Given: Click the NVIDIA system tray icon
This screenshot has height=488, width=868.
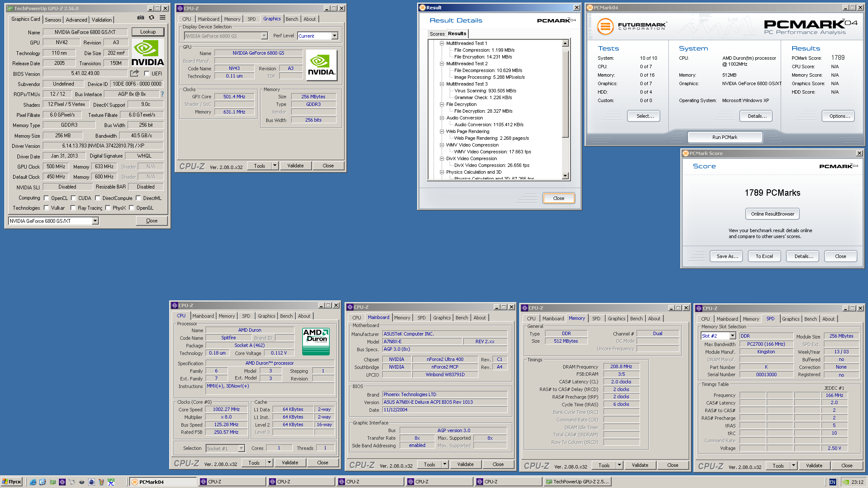Looking at the screenshot, I should click(846, 482).
